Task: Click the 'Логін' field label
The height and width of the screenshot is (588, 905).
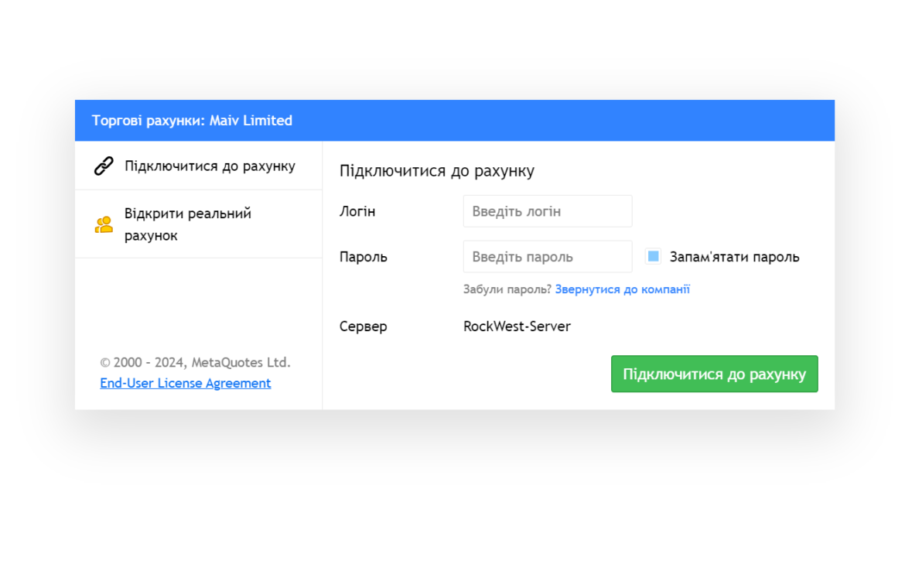Action: tap(357, 212)
